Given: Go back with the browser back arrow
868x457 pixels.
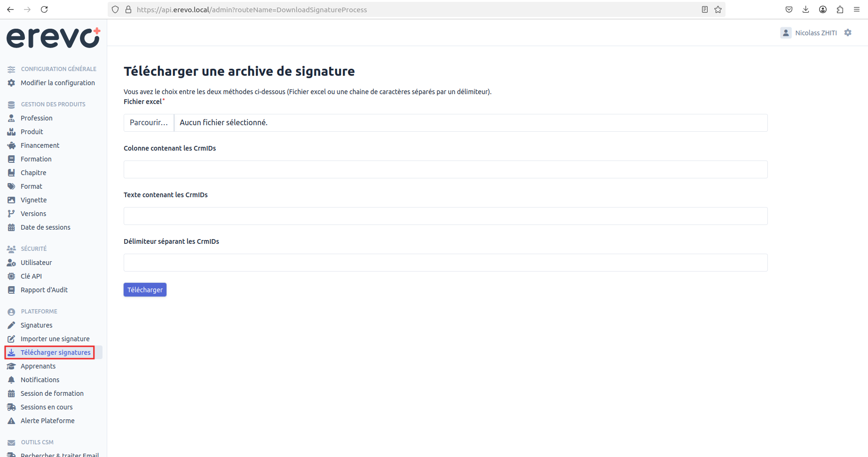Looking at the screenshot, I should point(10,9).
